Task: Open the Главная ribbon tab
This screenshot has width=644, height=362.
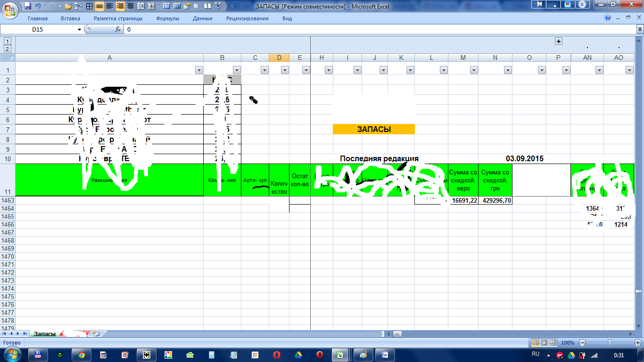Action: 38,18
